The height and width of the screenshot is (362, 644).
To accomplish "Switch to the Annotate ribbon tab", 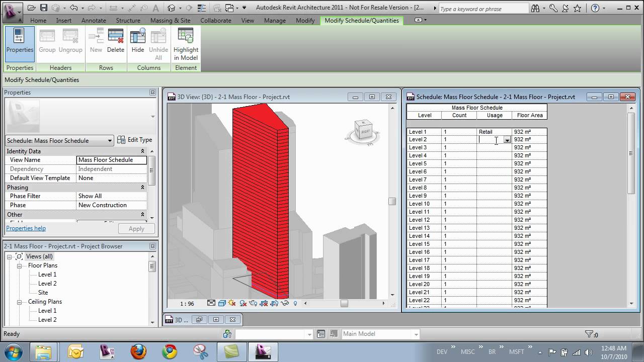I will [94, 21].
